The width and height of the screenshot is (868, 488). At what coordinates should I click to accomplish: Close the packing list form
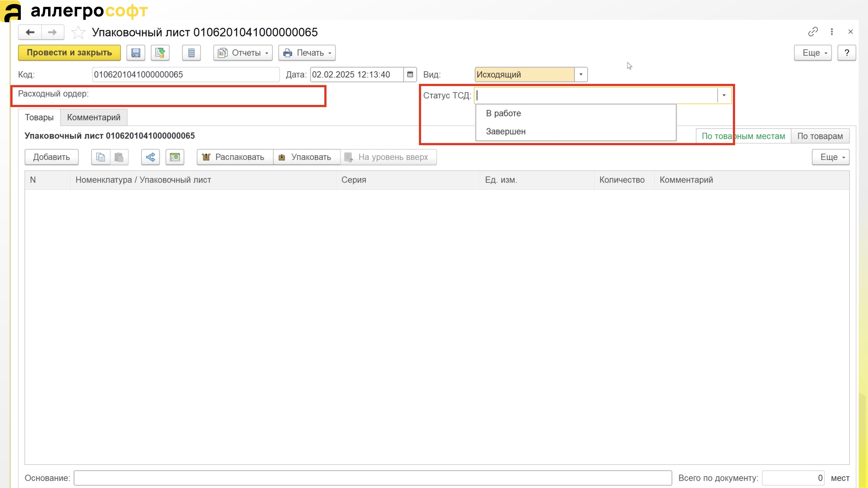coord(851,32)
